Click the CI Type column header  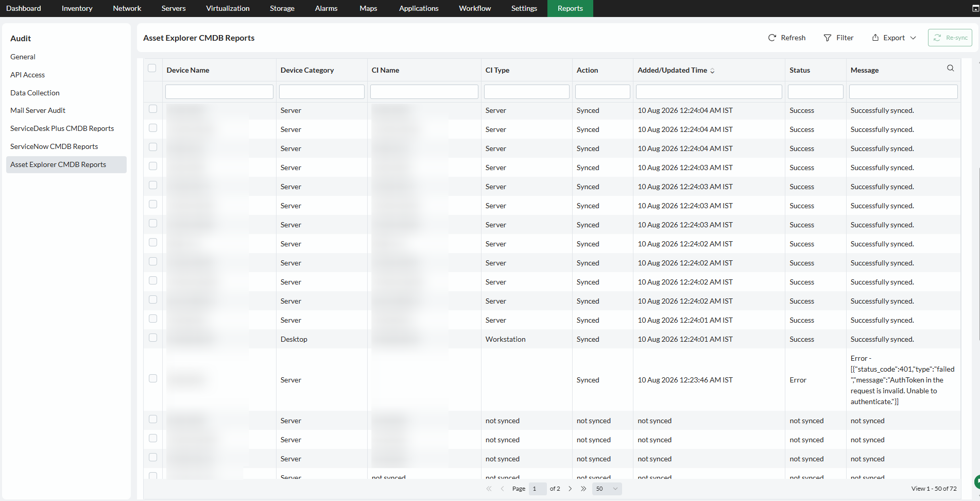point(497,70)
